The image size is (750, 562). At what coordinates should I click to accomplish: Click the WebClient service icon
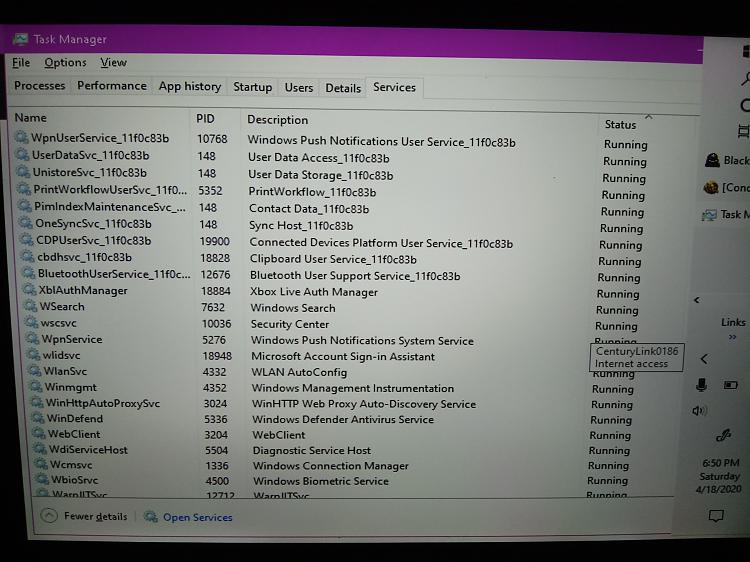pyautogui.click(x=40, y=434)
